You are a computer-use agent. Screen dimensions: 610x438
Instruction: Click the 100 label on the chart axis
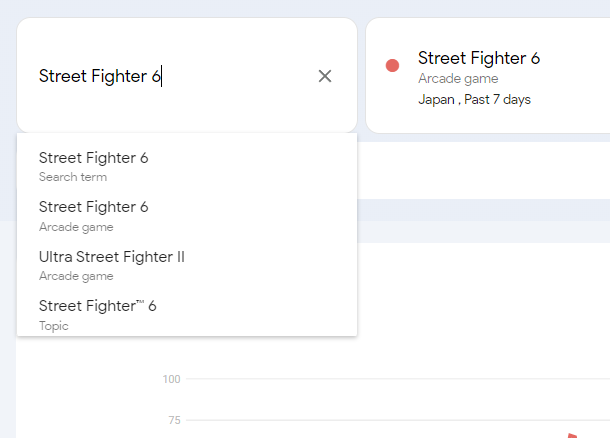click(171, 379)
